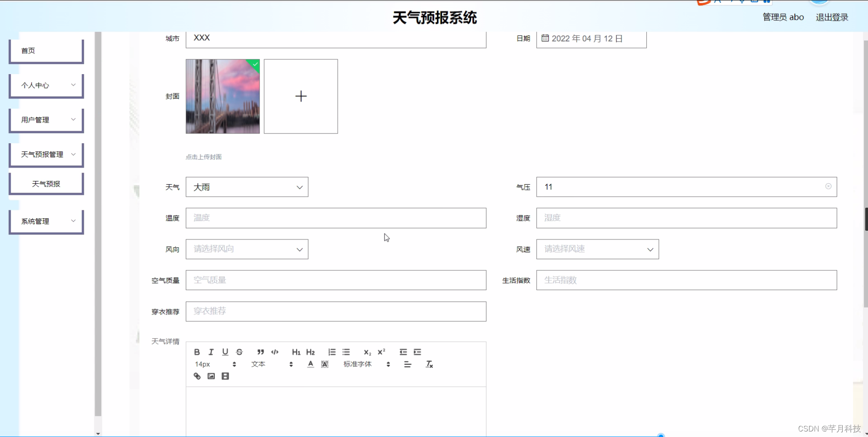Open the 天气 weather type dropdown

click(x=247, y=187)
